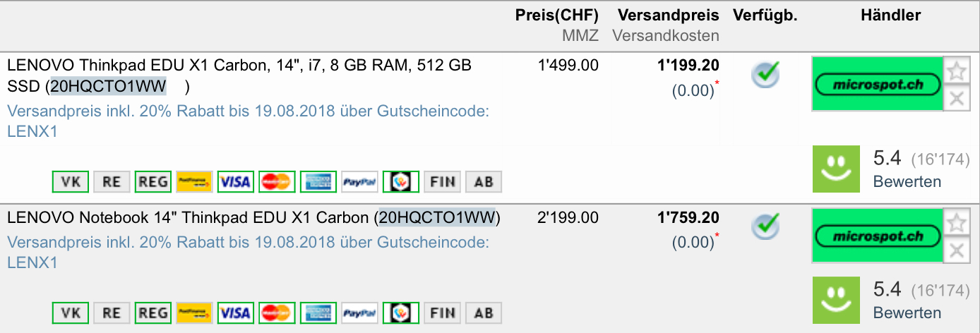
Task: Sort by the Preis(CHF) column header
Action: point(556,16)
